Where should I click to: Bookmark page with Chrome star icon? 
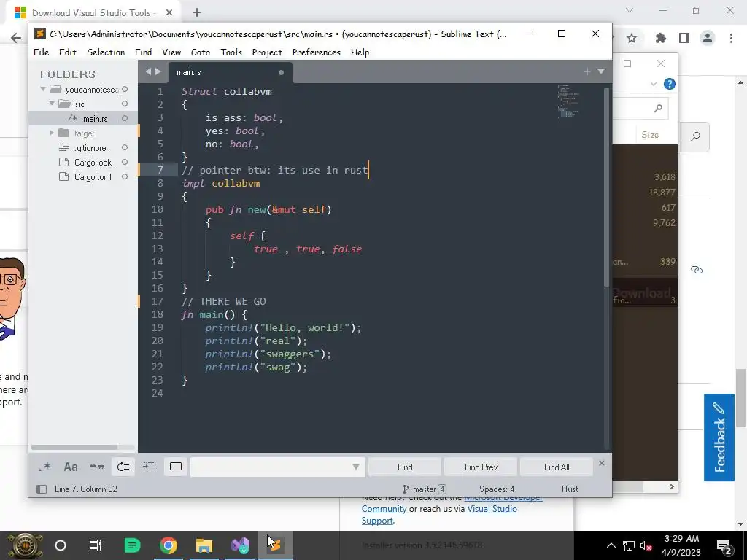point(632,38)
